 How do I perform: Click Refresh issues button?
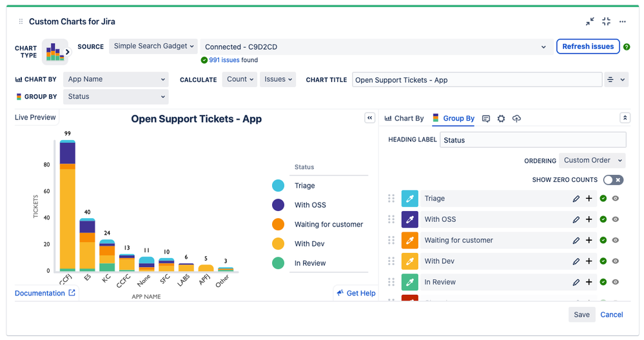pos(588,46)
